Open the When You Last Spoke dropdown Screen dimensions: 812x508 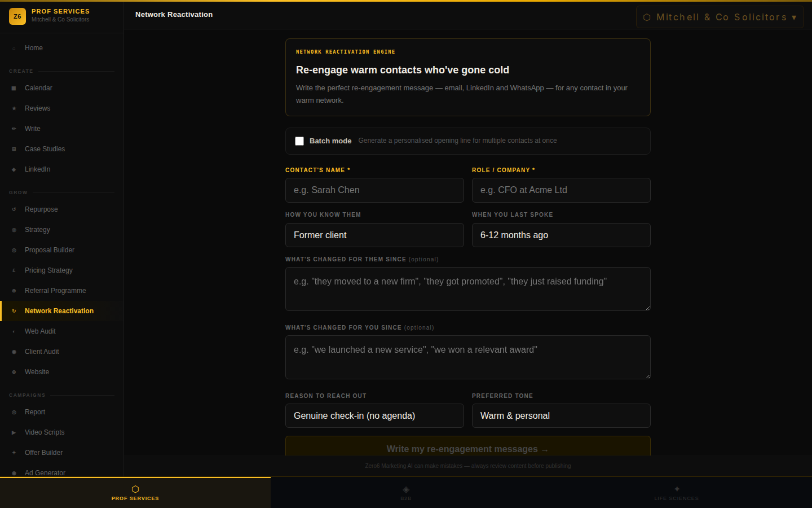561,235
